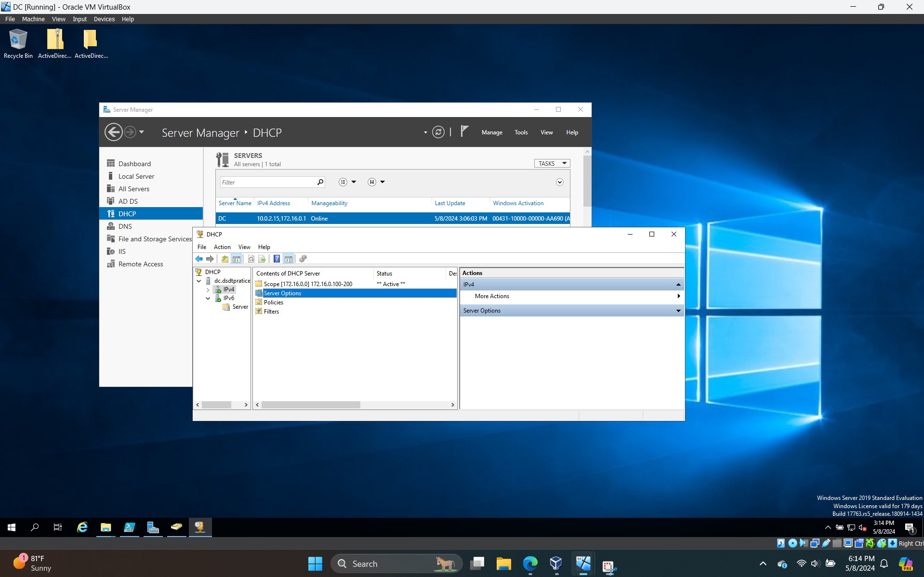Click the Refresh icon in DHCP toolbar
This screenshot has width=924, height=577.
coord(251,259)
